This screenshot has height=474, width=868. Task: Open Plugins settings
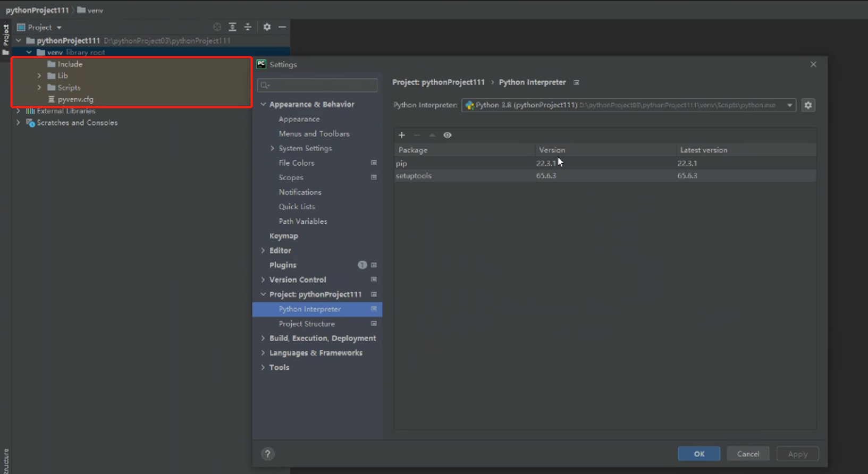coord(283,265)
